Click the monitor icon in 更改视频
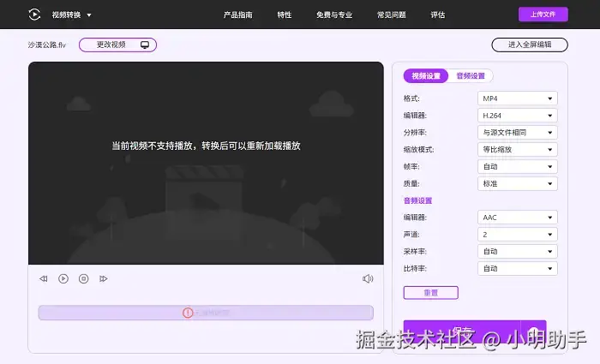Screen dimensions: 600x364 (x=145, y=45)
